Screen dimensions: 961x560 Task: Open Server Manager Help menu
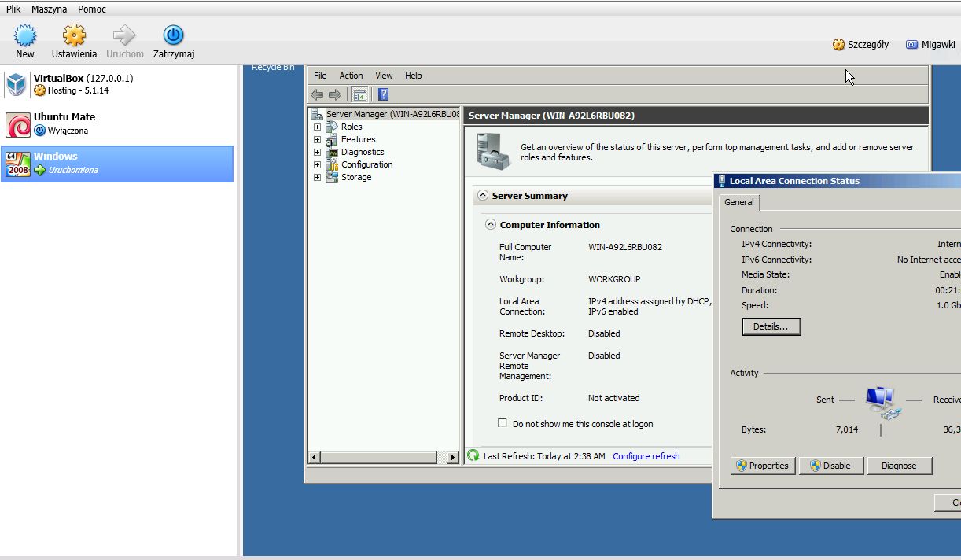[x=414, y=76]
